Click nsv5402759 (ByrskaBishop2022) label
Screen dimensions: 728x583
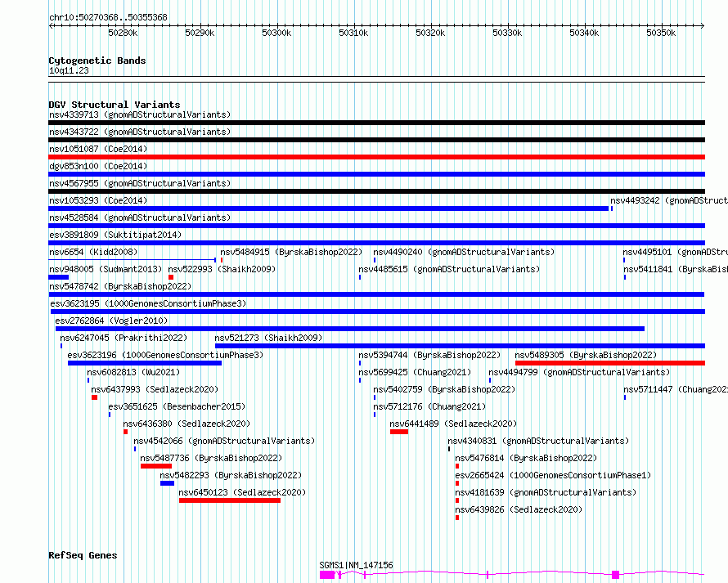point(444,389)
